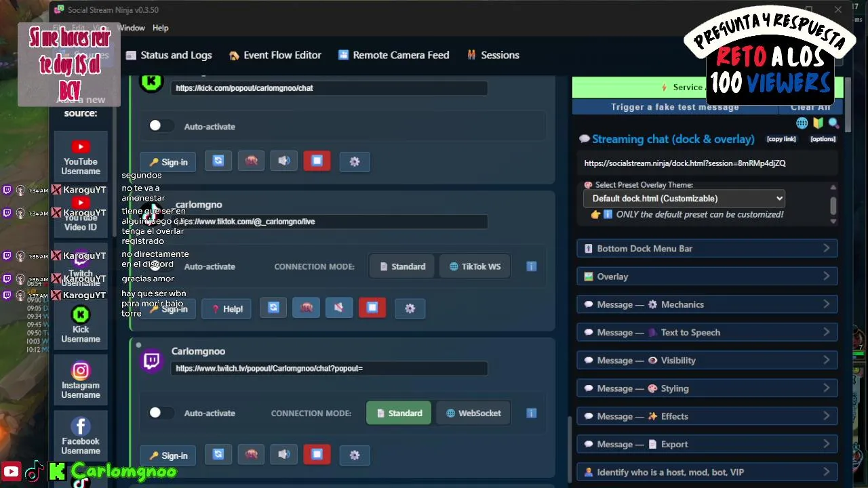Stop the Twitch source with red button
This screenshot has height=488, width=868.
(x=317, y=455)
